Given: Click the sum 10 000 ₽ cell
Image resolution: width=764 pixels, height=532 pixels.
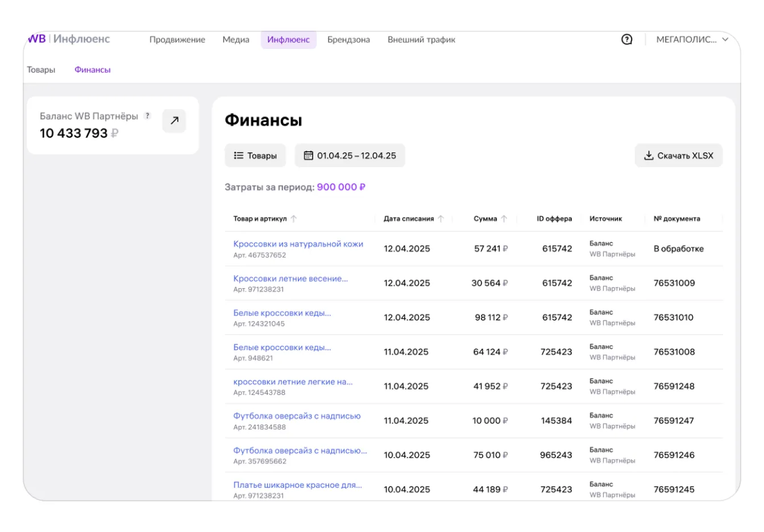Looking at the screenshot, I should [490, 421].
